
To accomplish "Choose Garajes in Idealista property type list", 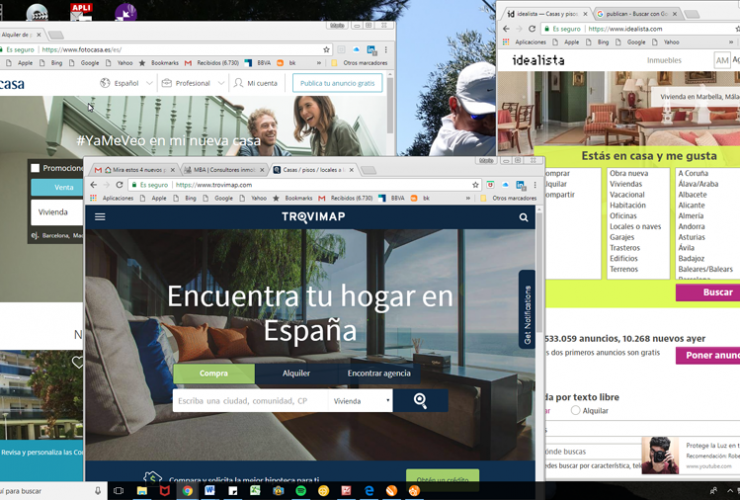I will click(622, 237).
